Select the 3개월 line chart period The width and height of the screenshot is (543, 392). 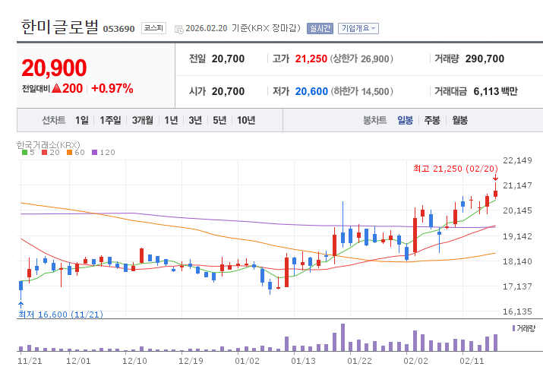142,120
